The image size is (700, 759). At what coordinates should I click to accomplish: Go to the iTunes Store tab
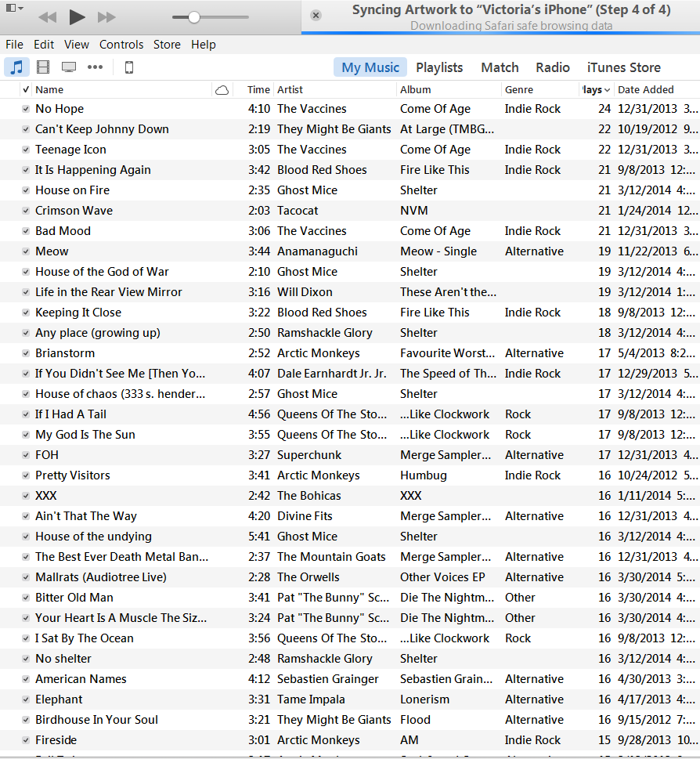coord(624,67)
